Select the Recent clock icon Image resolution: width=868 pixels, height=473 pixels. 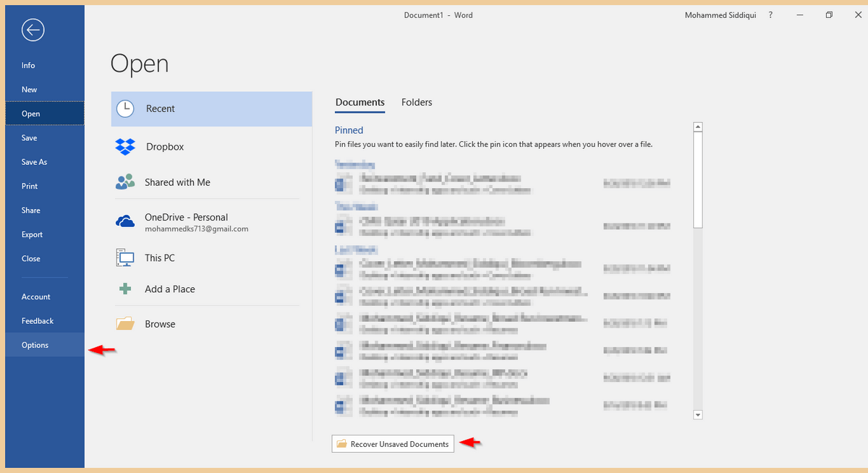click(125, 108)
